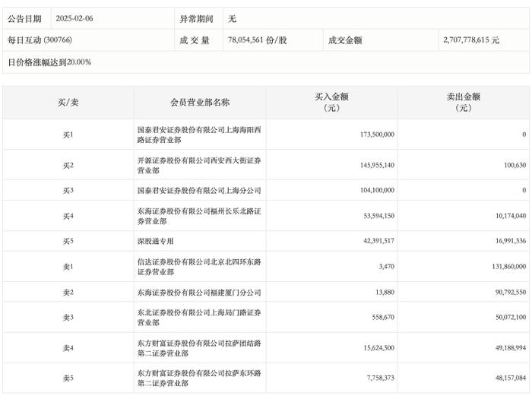
Task: Select 国泰君安证券 上海海阳西路证券营业部 entry
Action: click(x=187, y=135)
